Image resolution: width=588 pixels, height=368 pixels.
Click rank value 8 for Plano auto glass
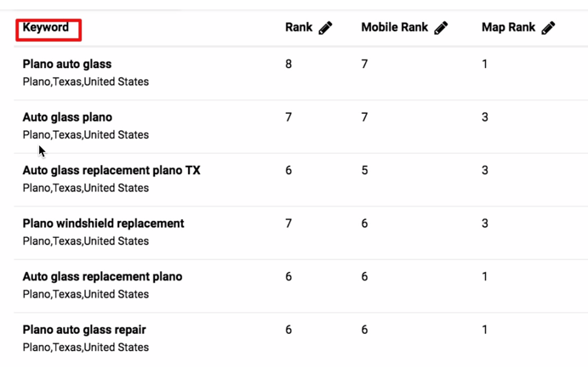[x=288, y=64]
